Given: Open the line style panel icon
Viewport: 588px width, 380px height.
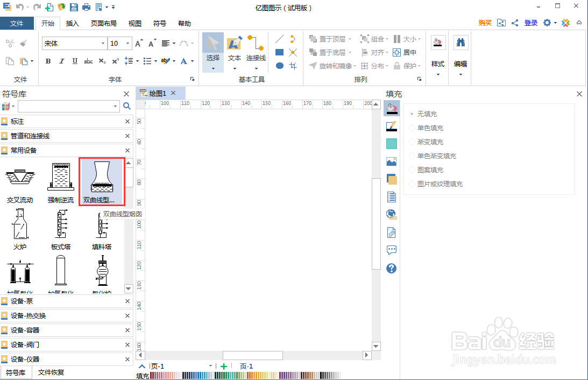Looking at the screenshot, I should click(392, 126).
